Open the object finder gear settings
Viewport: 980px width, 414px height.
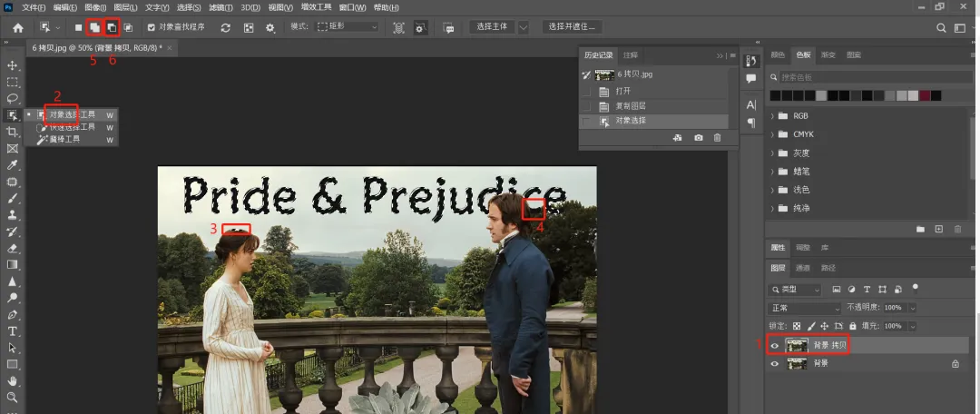point(270,27)
